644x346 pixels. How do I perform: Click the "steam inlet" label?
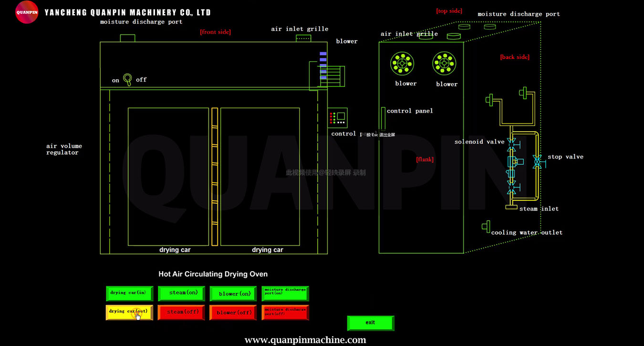(539, 209)
